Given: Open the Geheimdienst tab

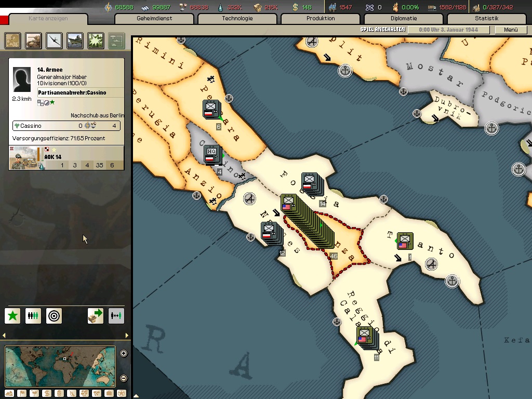Looking at the screenshot, I should tap(154, 19).
